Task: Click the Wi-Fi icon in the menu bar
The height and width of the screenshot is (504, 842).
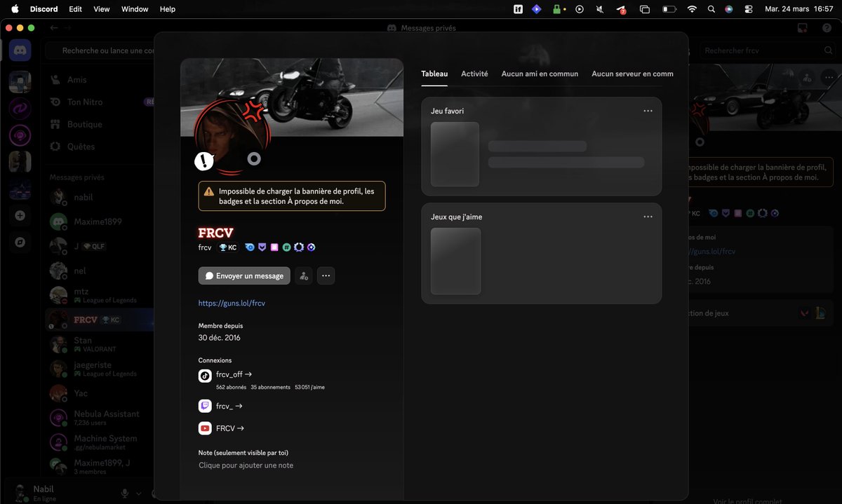Action: click(x=692, y=9)
